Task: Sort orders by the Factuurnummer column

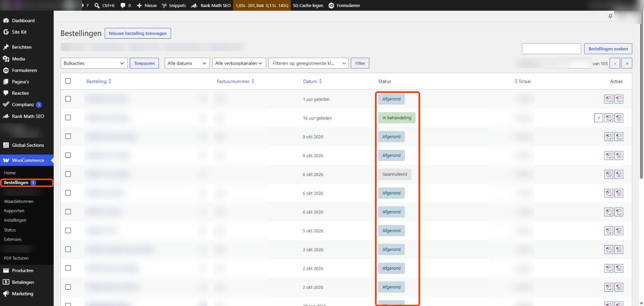Action: (235, 81)
